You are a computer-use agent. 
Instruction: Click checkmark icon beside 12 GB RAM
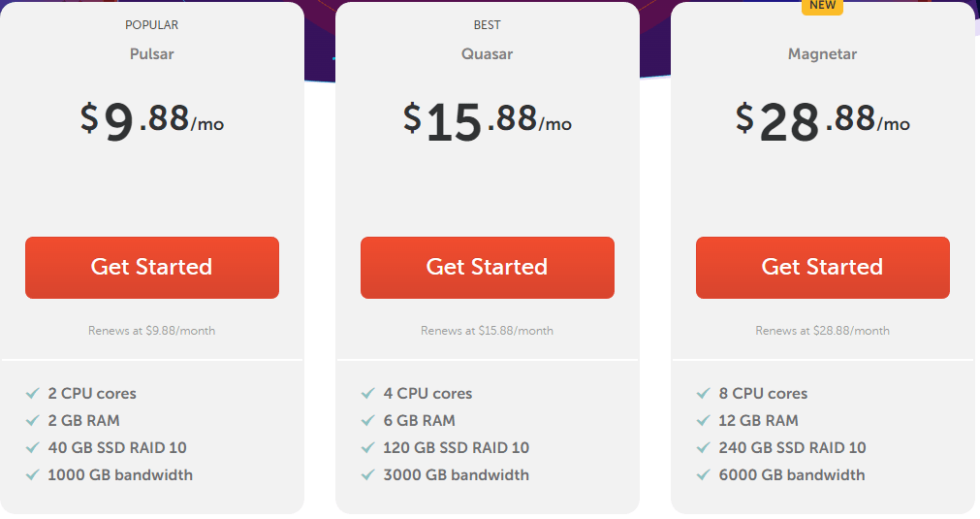(x=703, y=420)
